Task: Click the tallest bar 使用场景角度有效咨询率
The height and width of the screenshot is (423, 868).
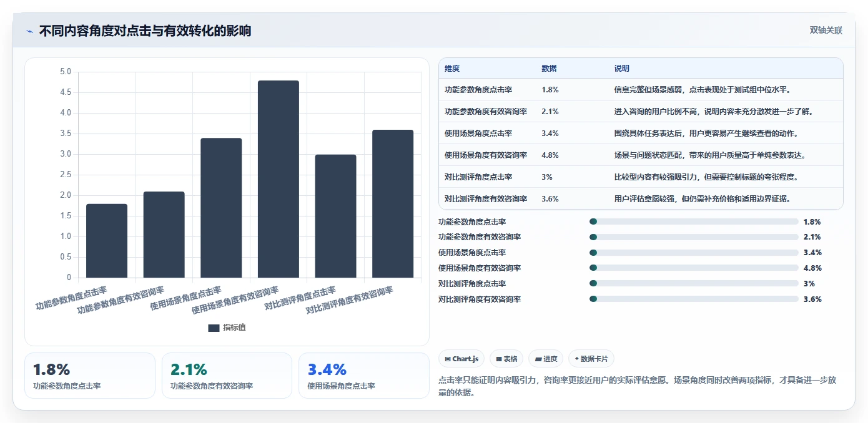Action: pyautogui.click(x=279, y=179)
